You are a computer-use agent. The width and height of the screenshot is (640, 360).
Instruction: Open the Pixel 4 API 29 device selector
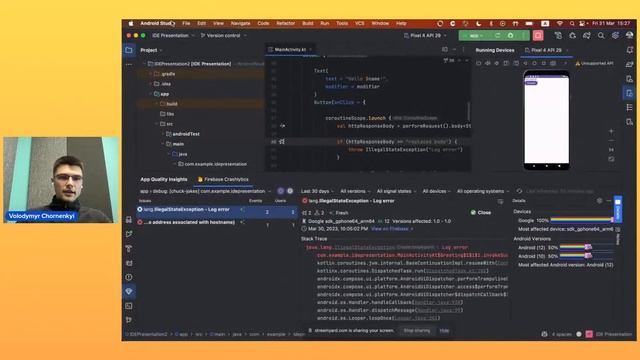[x=425, y=36]
